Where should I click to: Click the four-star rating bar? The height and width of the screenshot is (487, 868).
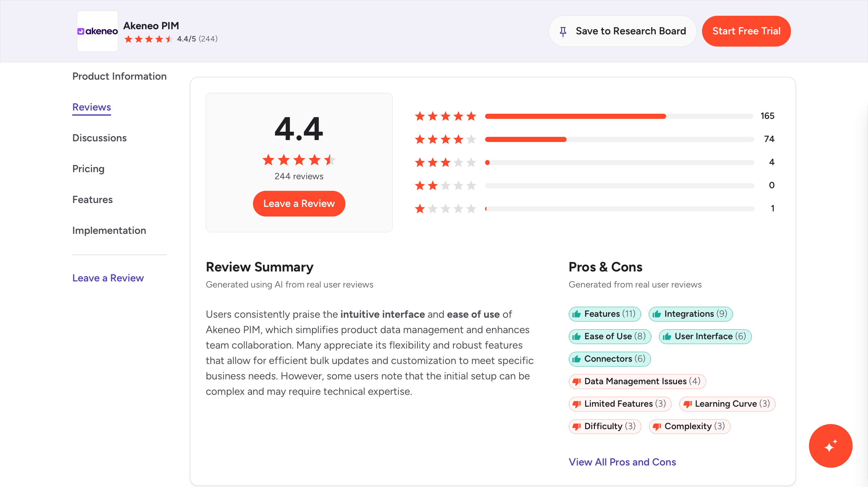619,139
